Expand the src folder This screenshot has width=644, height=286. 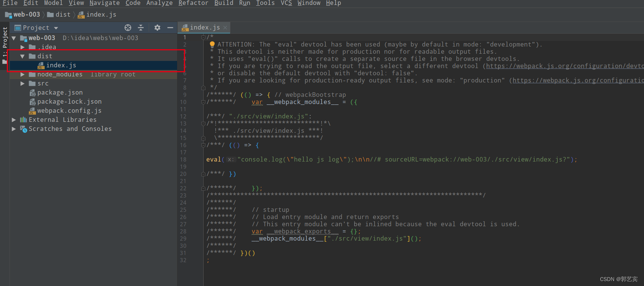pyautogui.click(x=22, y=84)
